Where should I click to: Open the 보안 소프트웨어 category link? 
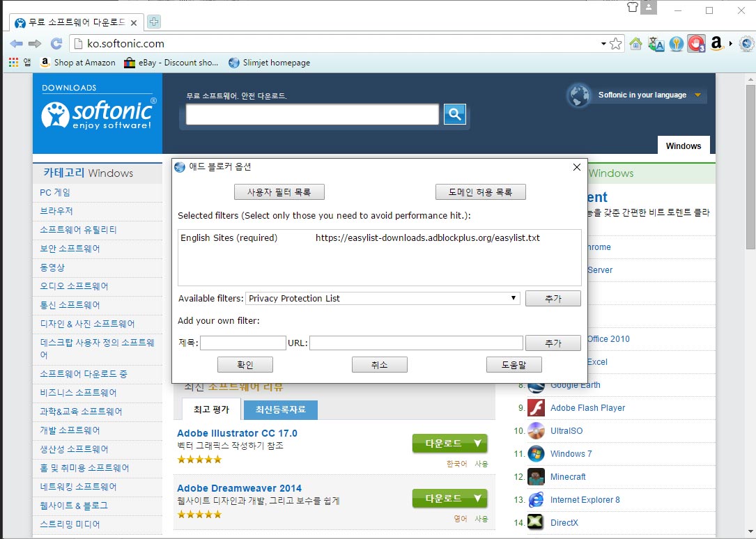click(x=70, y=249)
